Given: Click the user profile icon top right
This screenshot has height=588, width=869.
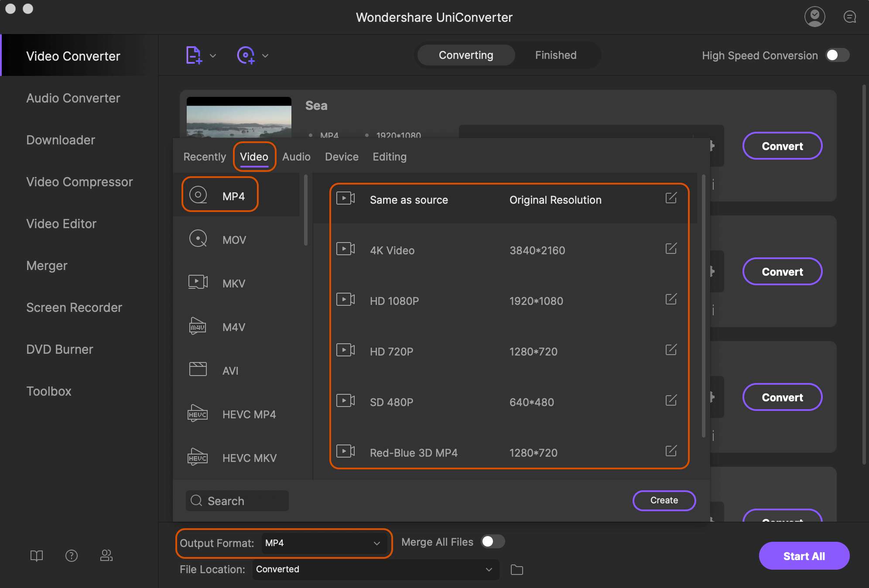Looking at the screenshot, I should pos(815,18).
